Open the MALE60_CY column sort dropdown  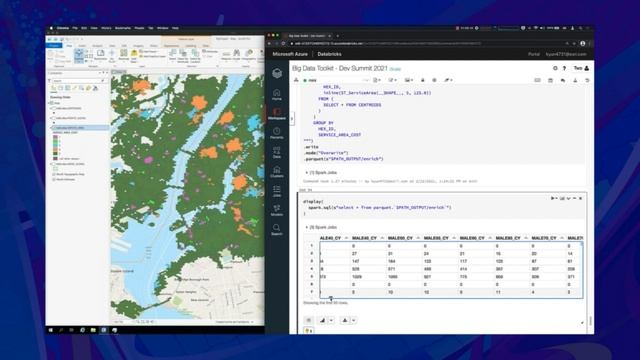coord(490,238)
